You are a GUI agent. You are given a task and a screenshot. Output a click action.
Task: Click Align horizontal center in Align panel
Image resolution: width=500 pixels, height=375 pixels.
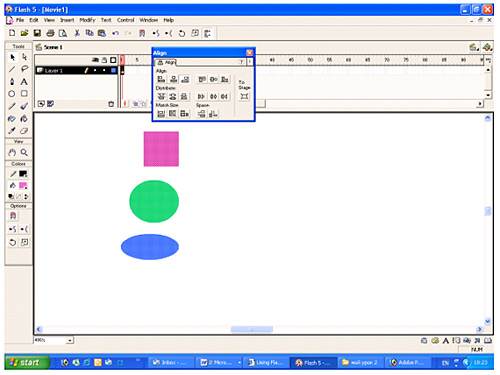click(173, 79)
